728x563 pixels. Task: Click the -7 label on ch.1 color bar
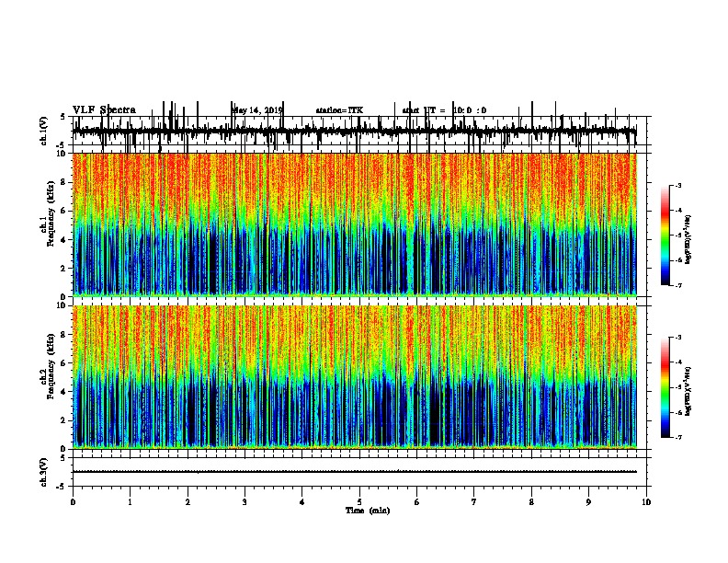pos(678,285)
